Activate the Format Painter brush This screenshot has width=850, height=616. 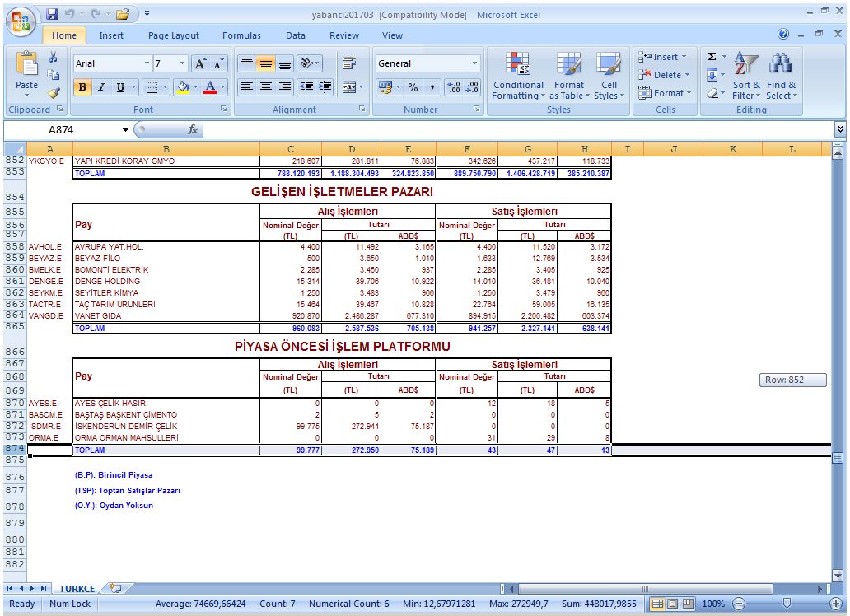(x=53, y=93)
